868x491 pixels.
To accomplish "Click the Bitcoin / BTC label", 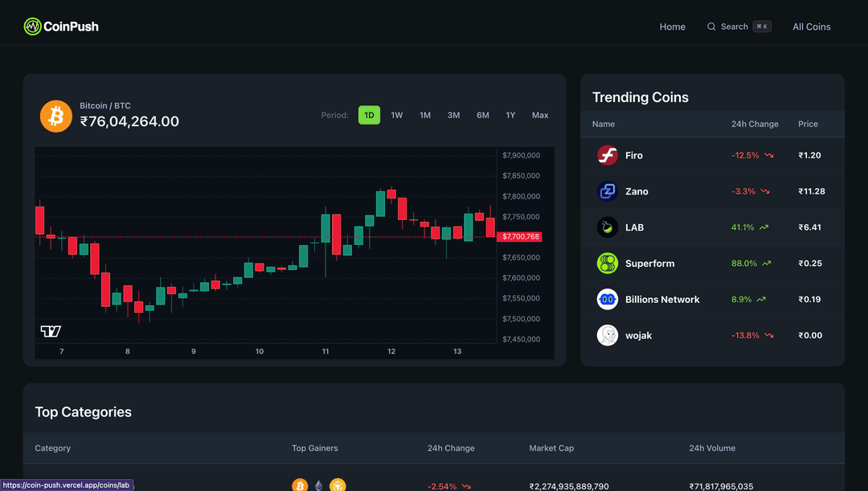I will point(105,105).
